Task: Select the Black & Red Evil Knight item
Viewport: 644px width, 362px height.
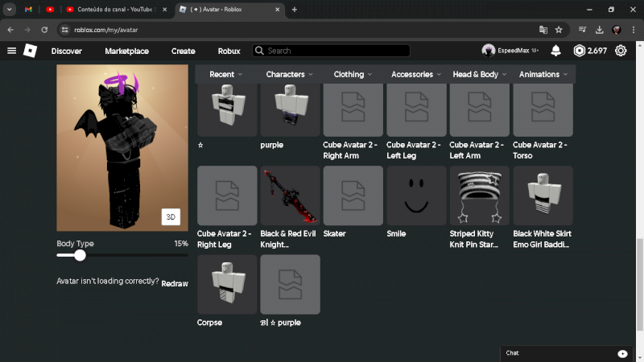Action: (290, 196)
